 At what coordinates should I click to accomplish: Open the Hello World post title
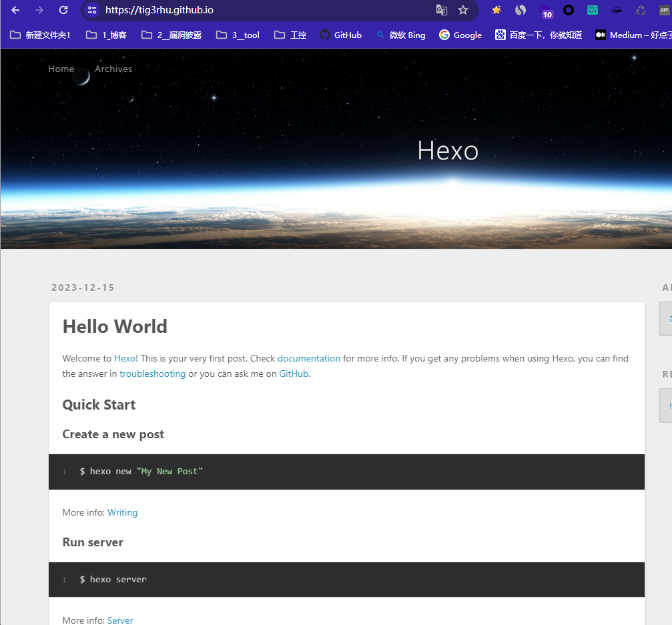click(x=115, y=326)
